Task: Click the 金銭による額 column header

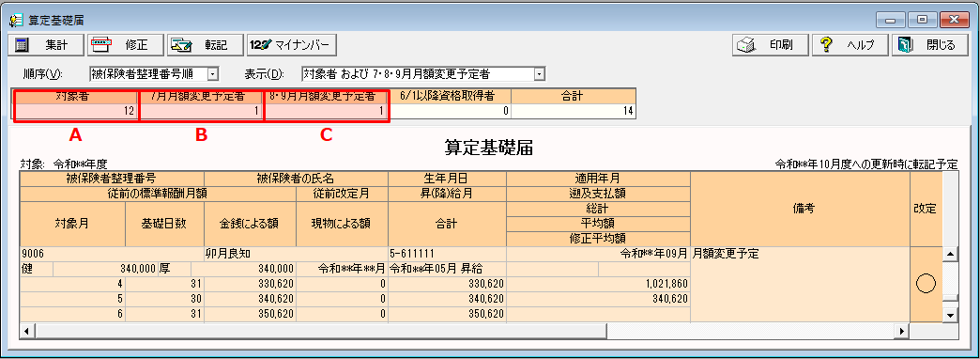Action: coord(250,224)
